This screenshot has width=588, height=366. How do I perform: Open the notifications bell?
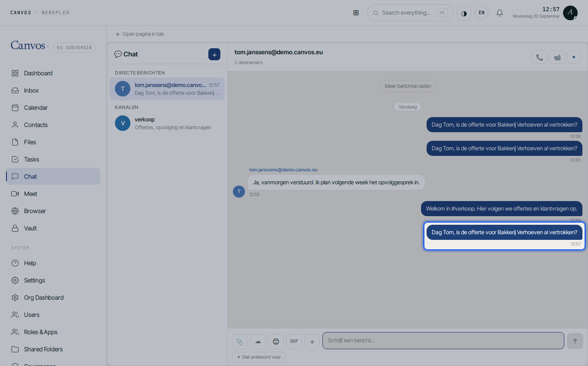500,13
